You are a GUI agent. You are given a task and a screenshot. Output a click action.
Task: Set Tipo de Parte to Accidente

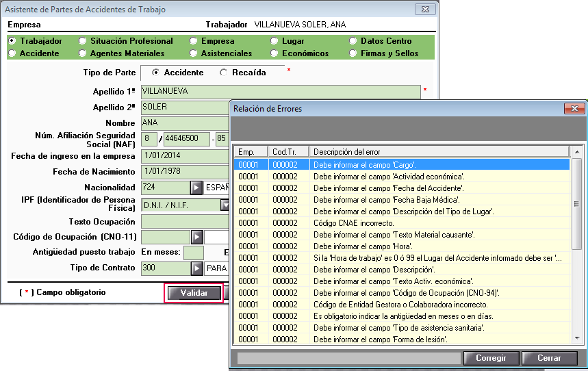coord(155,73)
